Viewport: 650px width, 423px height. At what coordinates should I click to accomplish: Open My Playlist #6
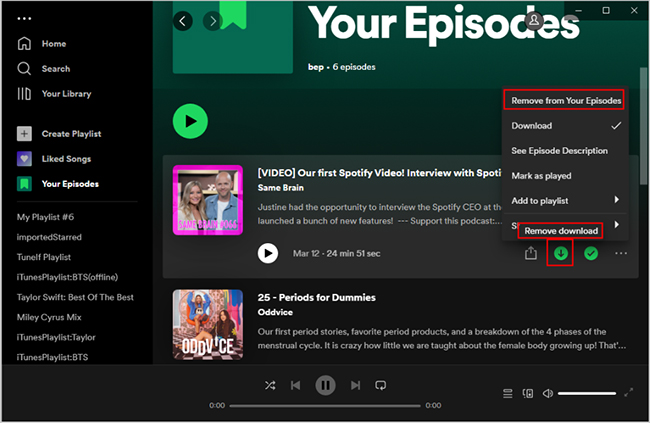tap(45, 217)
